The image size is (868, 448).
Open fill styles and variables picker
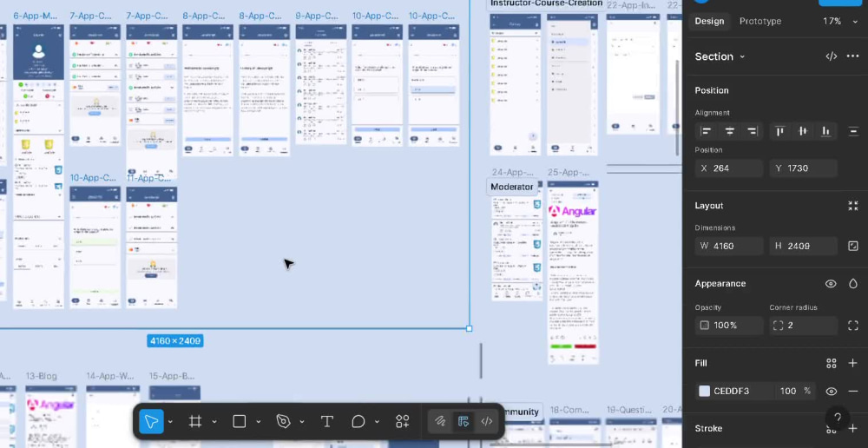coord(831,363)
